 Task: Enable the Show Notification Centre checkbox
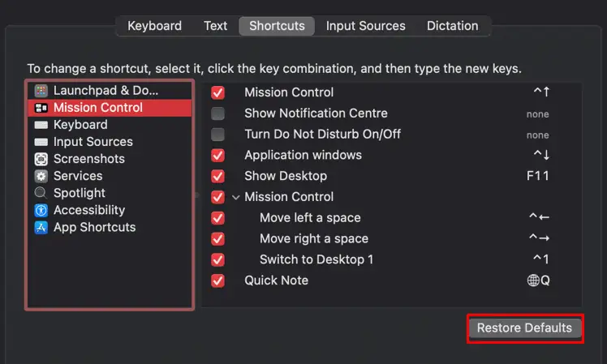click(x=217, y=113)
